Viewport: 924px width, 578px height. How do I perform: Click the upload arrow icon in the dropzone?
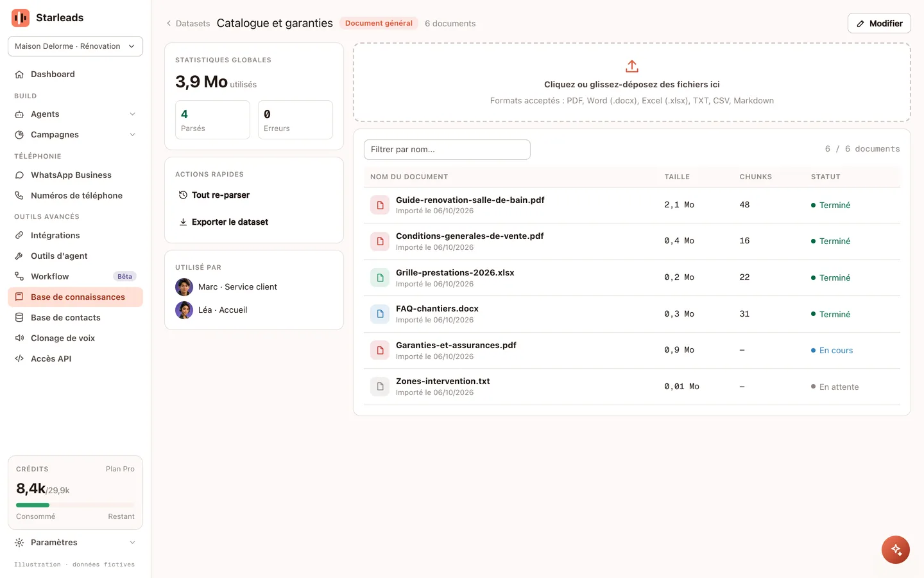tap(632, 66)
